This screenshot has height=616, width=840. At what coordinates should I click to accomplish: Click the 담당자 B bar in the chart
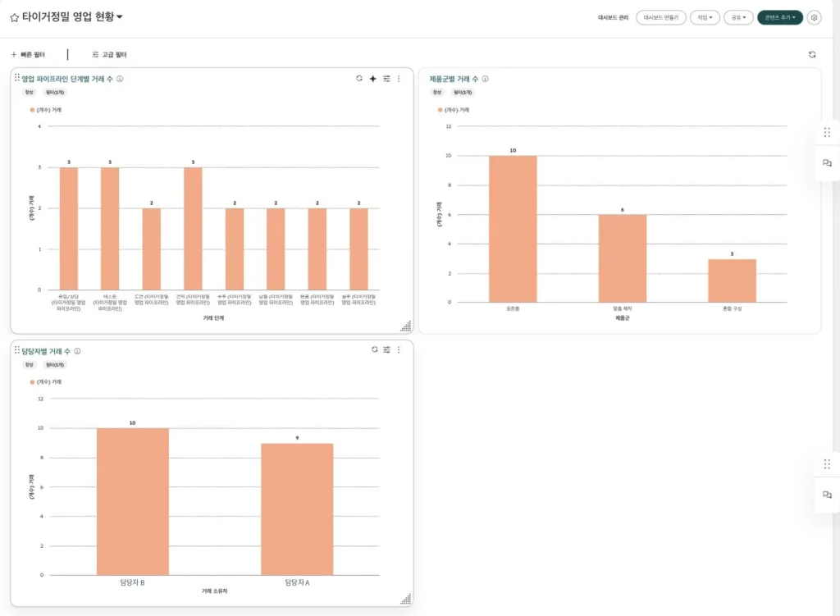click(x=132, y=501)
